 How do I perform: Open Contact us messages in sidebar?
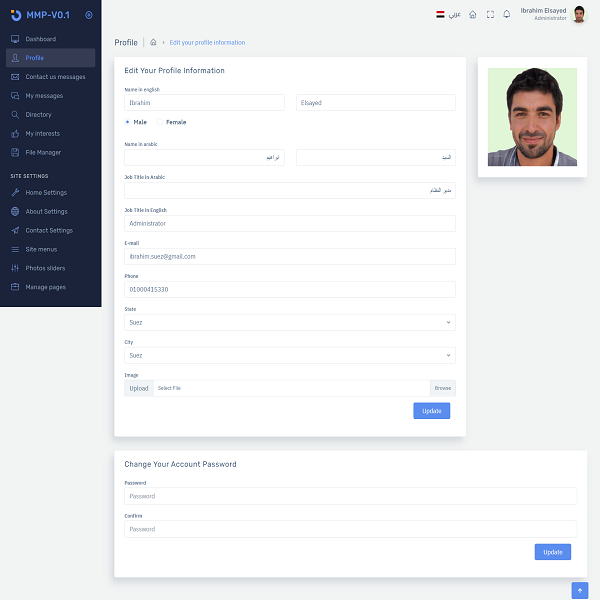click(x=55, y=77)
